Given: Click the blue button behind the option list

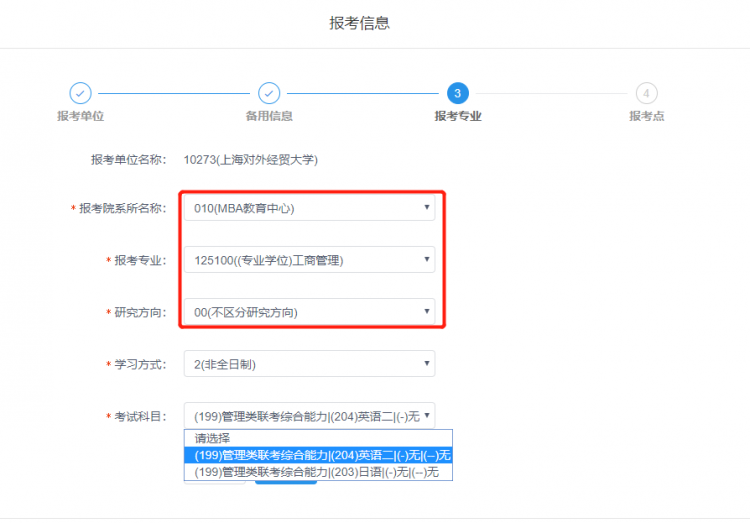Looking at the screenshot, I should 286,483.
